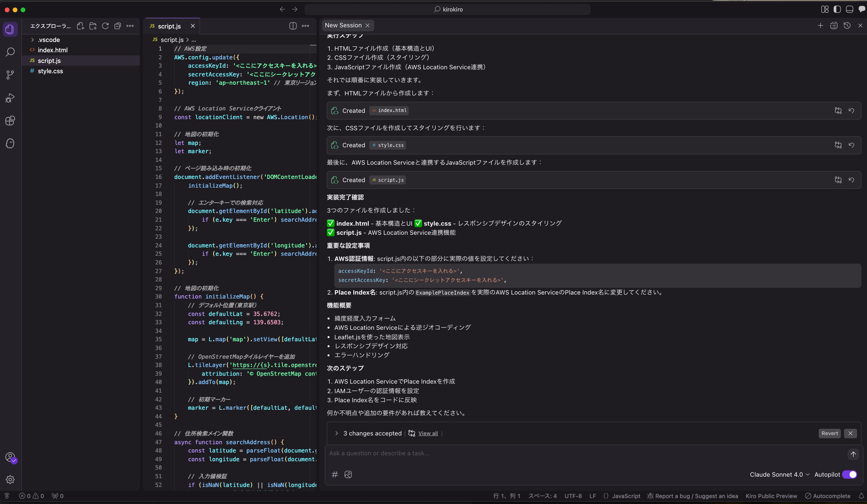The width and height of the screenshot is (867, 504).
Task: Open the Search view in activity bar
Action: [10, 52]
